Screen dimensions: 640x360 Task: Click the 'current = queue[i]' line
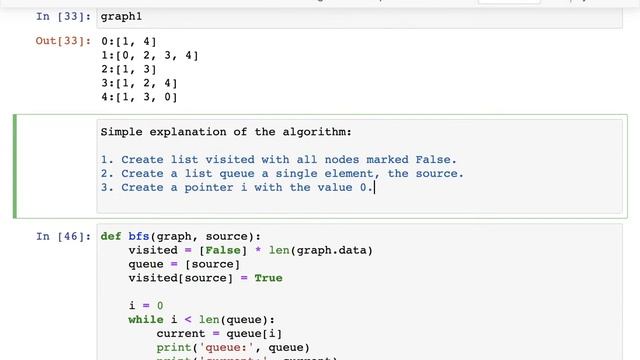click(219, 333)
